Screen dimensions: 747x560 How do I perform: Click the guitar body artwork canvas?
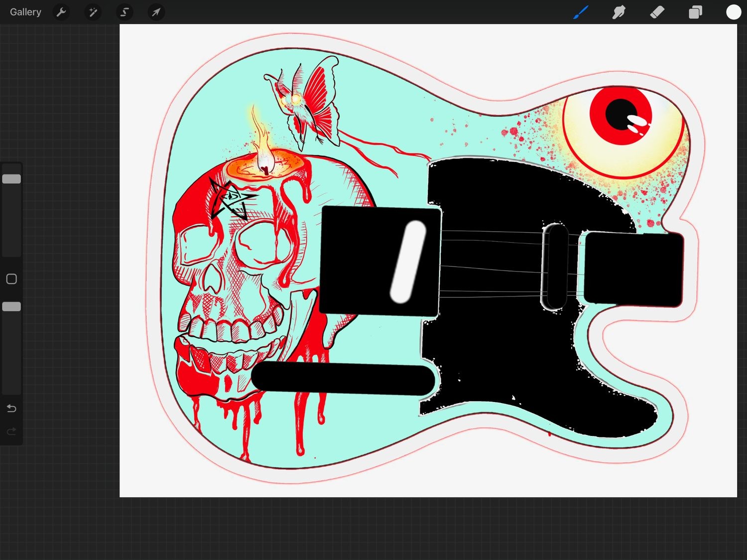(x=428, y=261)
